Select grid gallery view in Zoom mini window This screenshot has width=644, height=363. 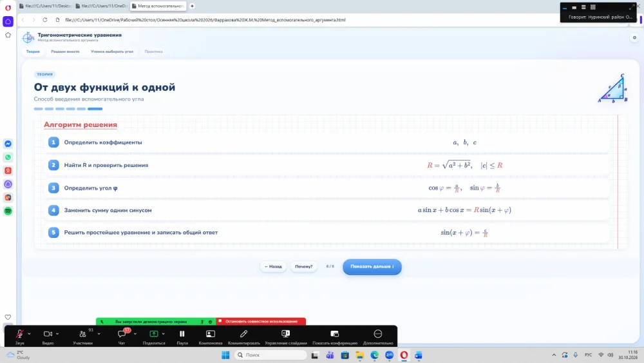pos(593,7)
